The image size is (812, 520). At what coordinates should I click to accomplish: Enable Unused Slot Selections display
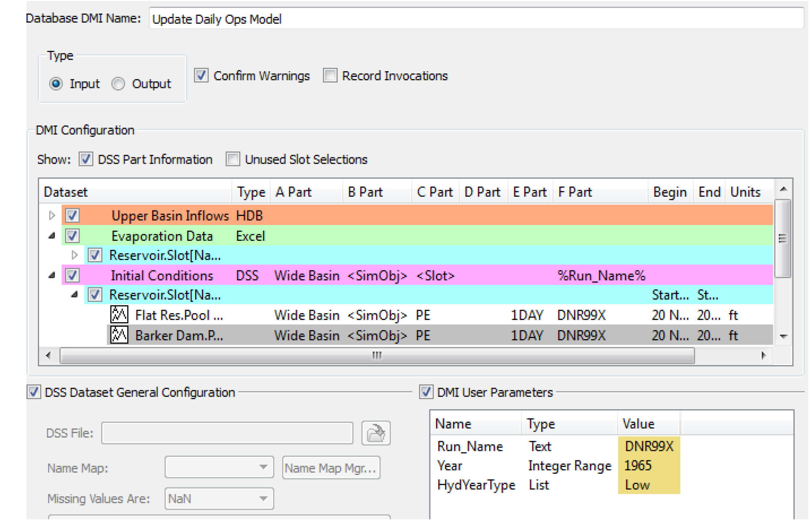click(x=233, y=159)
